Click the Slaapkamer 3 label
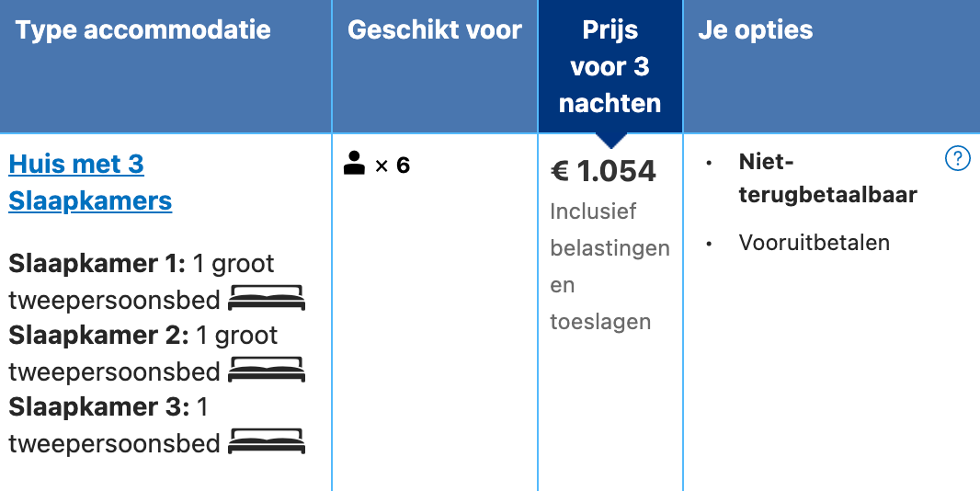Viewport: 980px width, 491px height. point(98,406)
